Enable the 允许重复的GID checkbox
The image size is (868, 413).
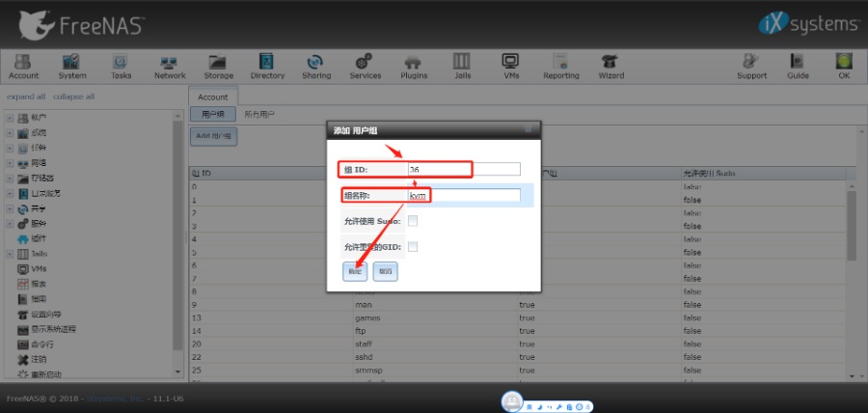coord(413,246)
